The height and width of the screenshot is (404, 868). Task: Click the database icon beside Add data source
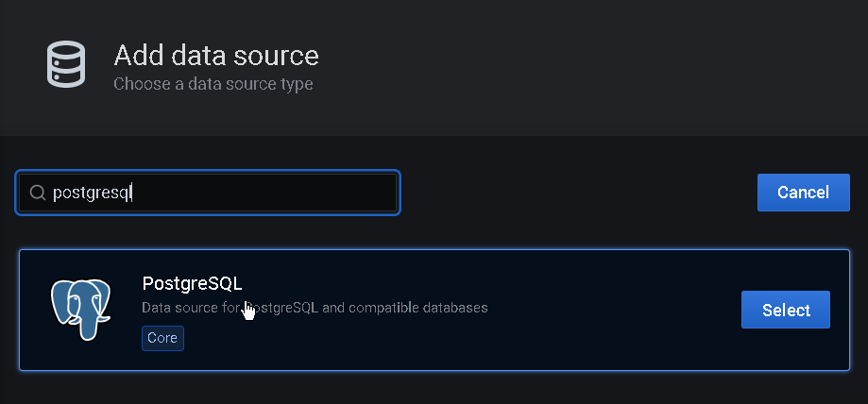66,64
